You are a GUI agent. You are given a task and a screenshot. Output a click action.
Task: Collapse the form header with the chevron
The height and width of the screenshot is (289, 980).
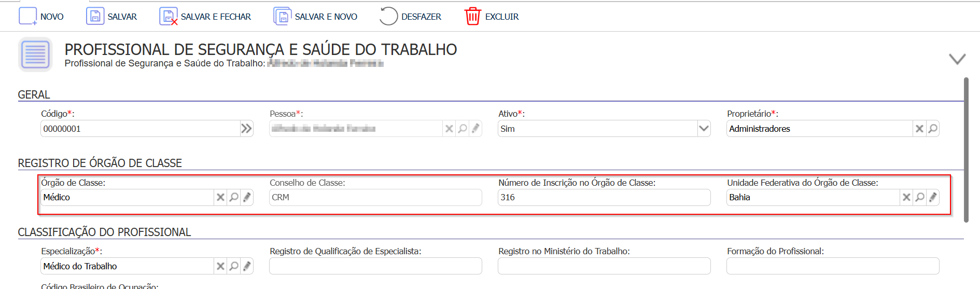(x=957, y=59)
